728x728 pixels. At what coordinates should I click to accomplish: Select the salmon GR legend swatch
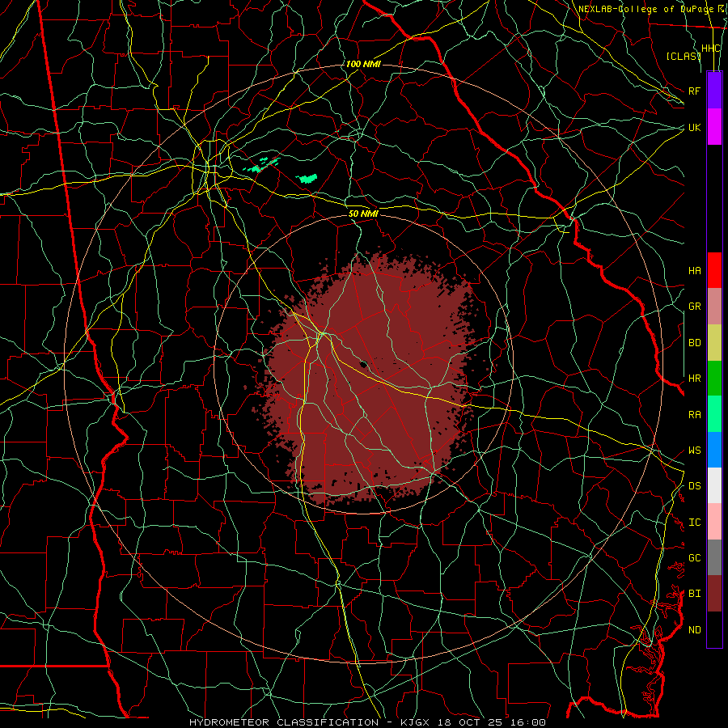tap(714, 306)
